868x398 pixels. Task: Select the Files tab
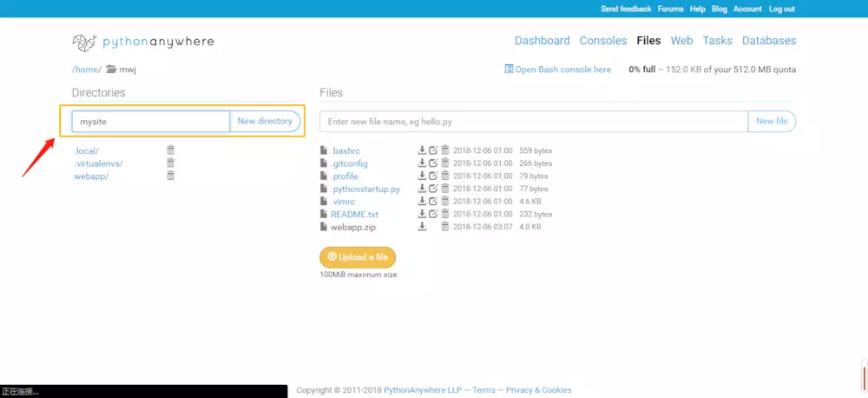point(648,41)
